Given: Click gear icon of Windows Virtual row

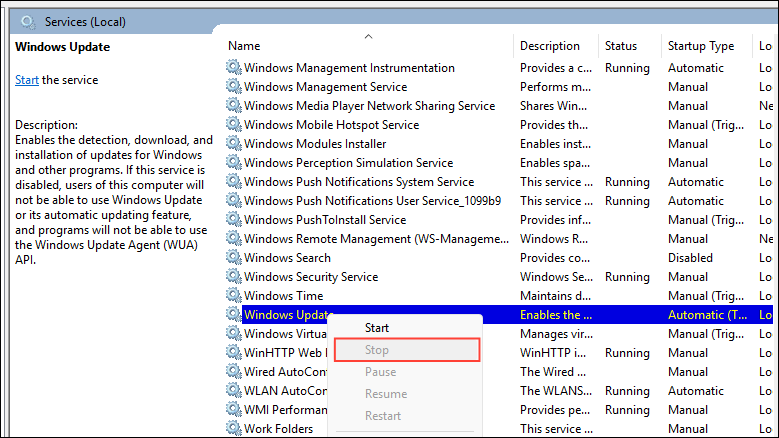Looking at the screenshot, I should pyautogui.click(x=234, y=333).
